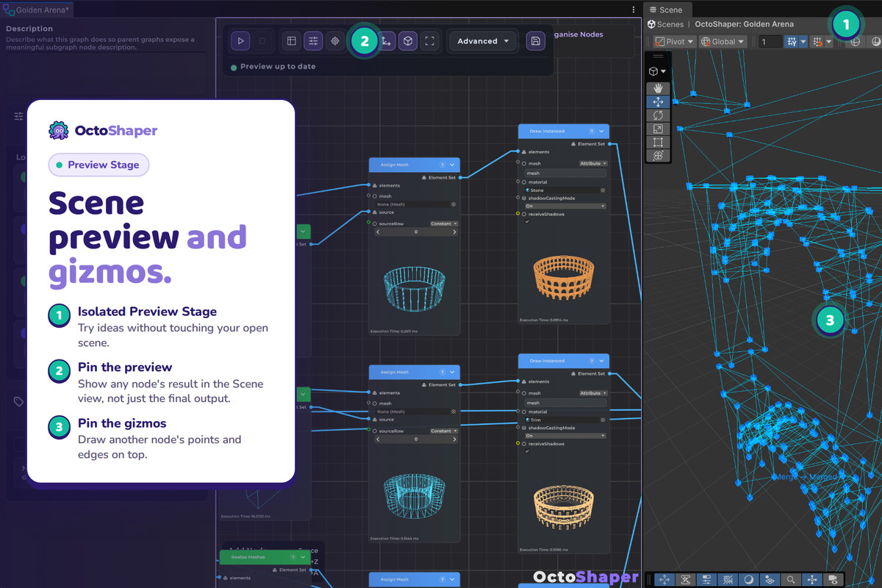
Task: Toggle the 3D cube preview icon in graph toolbar
Action: (x=407, y=41)
